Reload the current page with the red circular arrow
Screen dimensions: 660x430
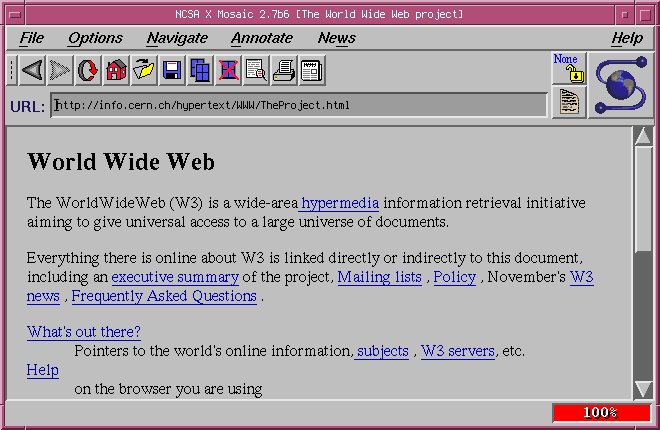[88, 70]
